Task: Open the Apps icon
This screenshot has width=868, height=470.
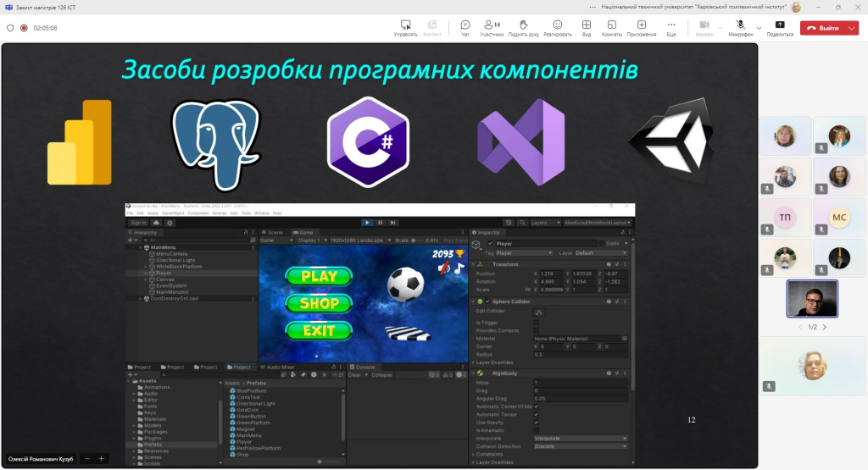Action: click(x=642, y=28)
